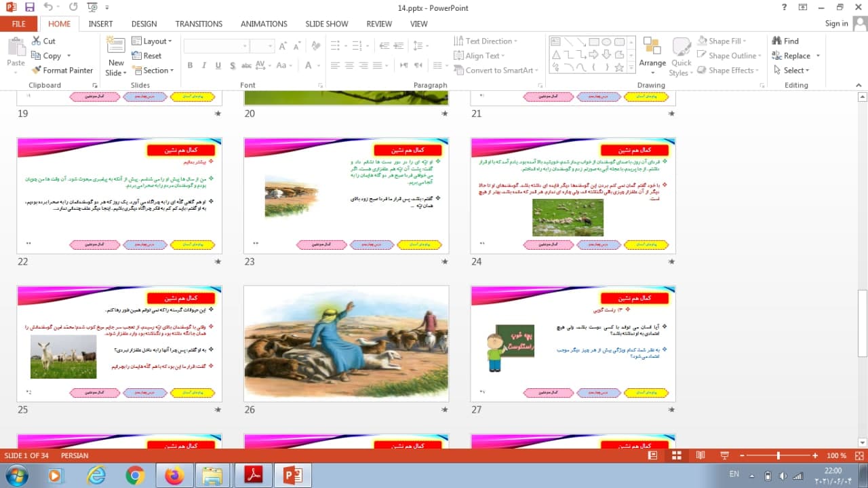The width and height of the screenshot is (868, 488).
Task: Click the Cut scissors icon
Action: 37,41
